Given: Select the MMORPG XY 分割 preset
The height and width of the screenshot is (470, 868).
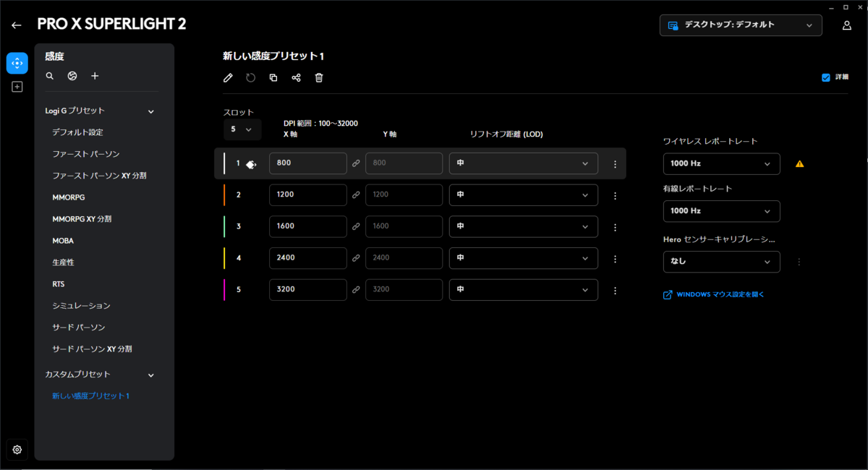Looking at the screenshot, I should point(82,219).
